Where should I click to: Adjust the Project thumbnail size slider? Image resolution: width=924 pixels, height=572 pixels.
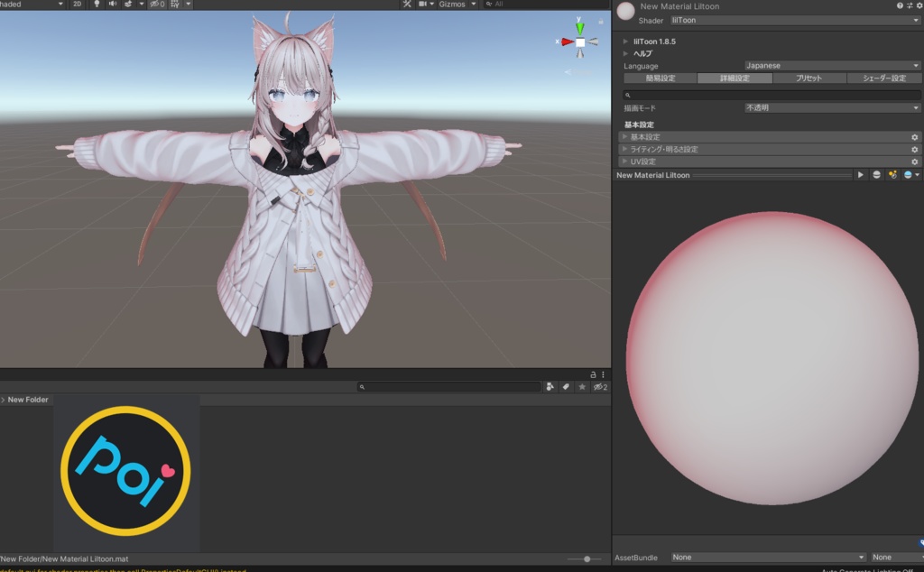pyautogui.click(x=587, y=559)
